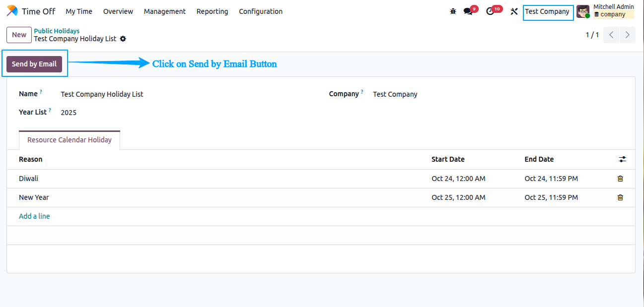Open the debug bug icon menu

[x=453, y=11]
